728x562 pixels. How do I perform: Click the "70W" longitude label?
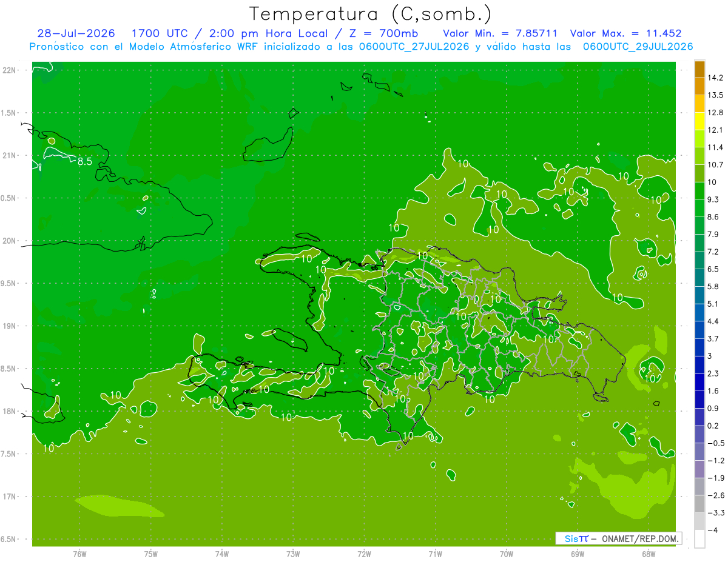pos(507,554)
